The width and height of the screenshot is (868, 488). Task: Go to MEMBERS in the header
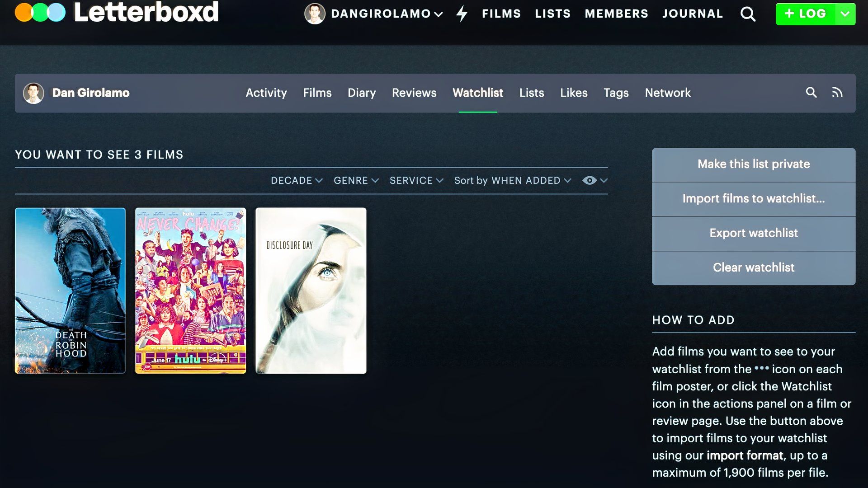click(x=617, y=14)
